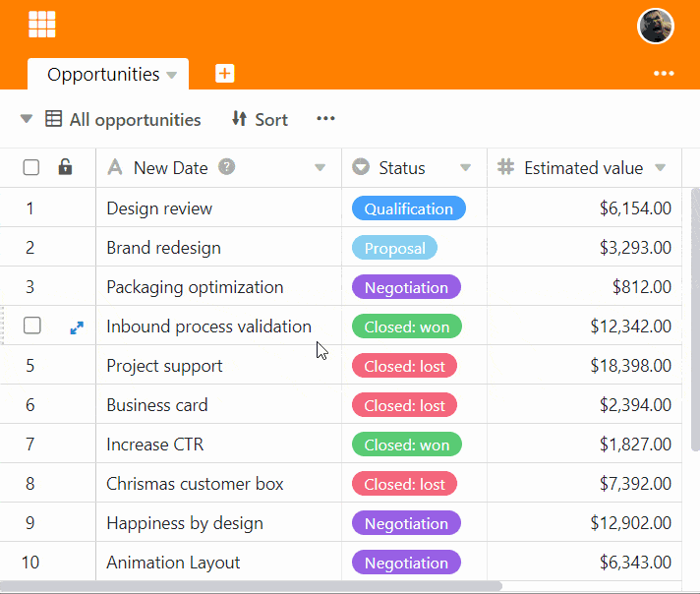Viewport: 700px width, 594px height.
Task: Open the New Date column dropdown
Action: click(320, 168)
